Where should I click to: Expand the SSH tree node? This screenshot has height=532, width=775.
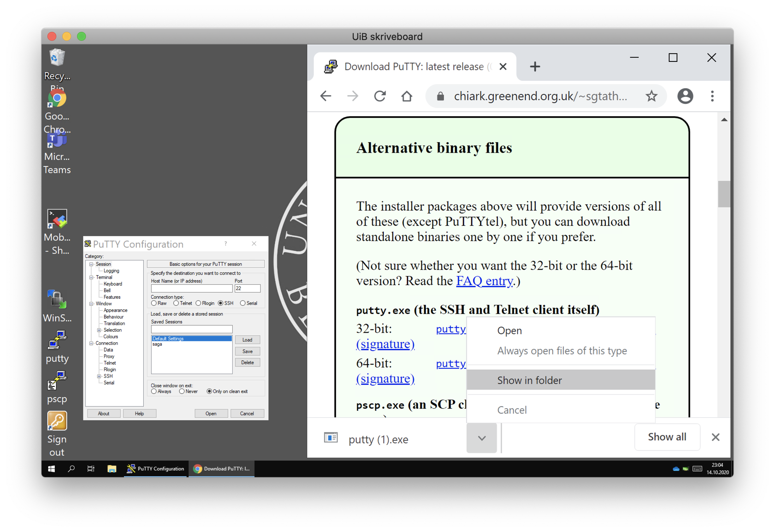click(x=99, y=376)
